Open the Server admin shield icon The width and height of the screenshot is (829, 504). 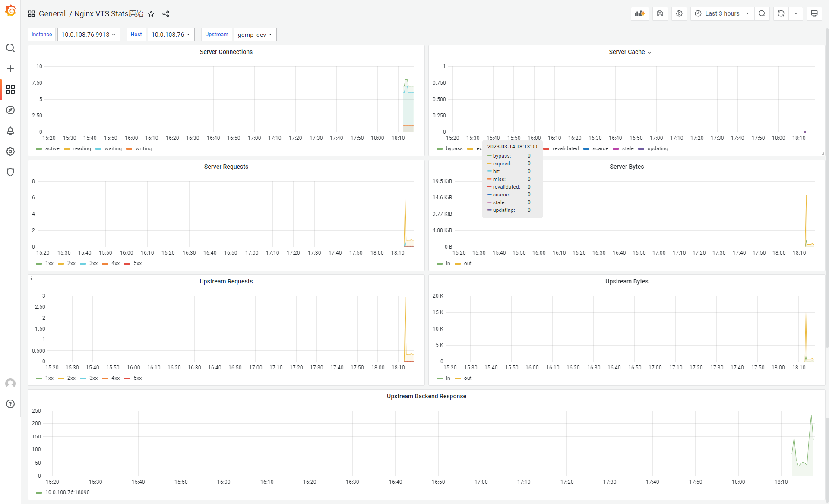click(x=10, y=172)
